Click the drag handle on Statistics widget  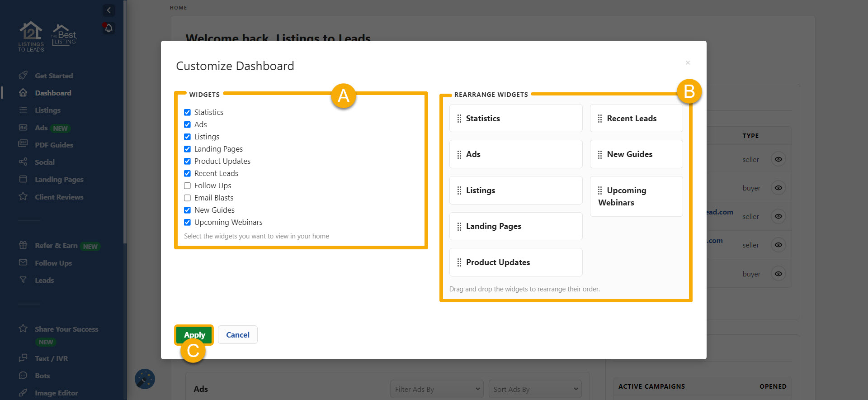pyautogui.click(x=459, y=119)
